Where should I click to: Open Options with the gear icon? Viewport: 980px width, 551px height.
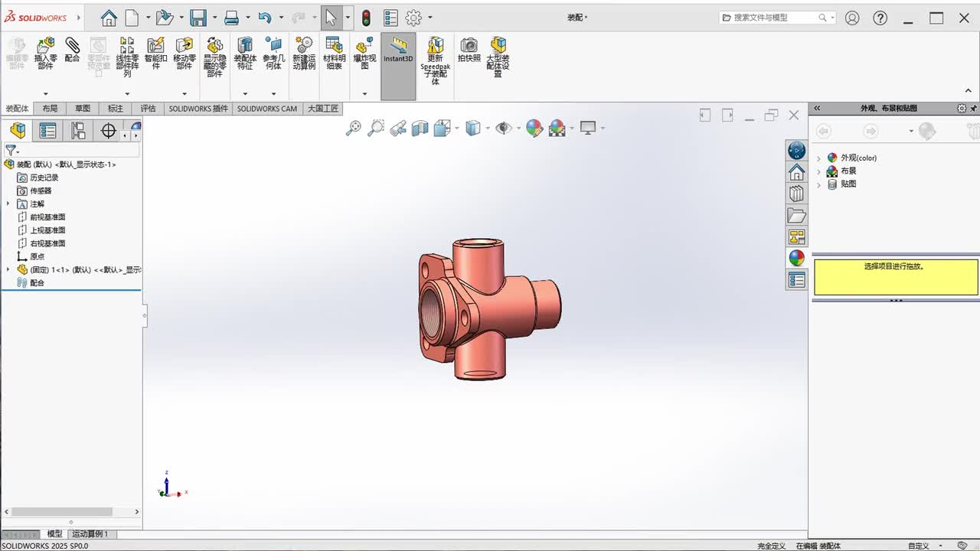click(x=413, y=18)
